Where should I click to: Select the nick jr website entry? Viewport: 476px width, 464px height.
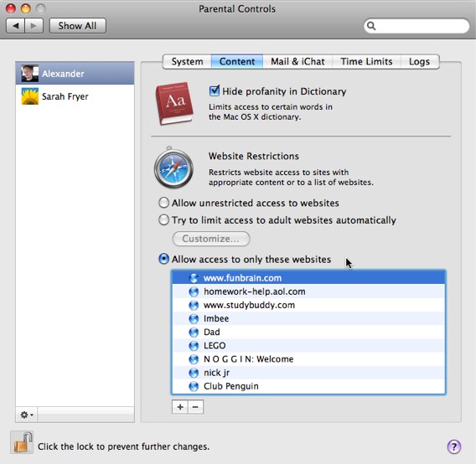pos(308,373)
